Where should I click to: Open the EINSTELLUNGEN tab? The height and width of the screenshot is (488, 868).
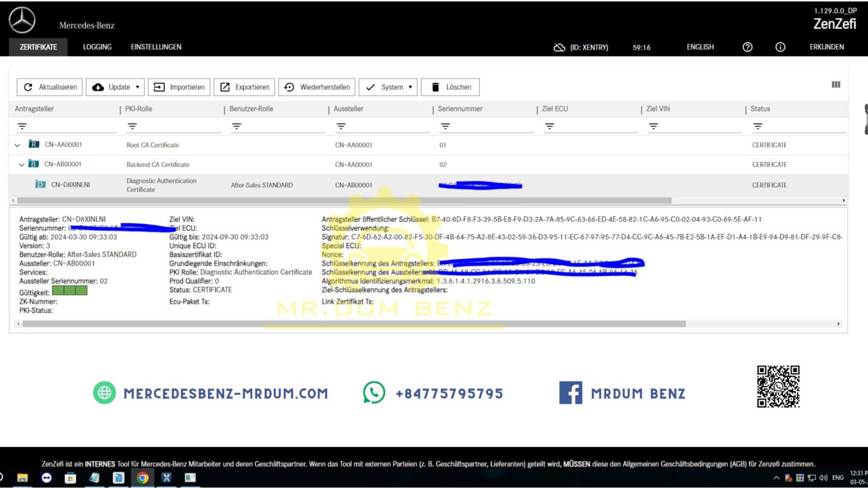155,47
